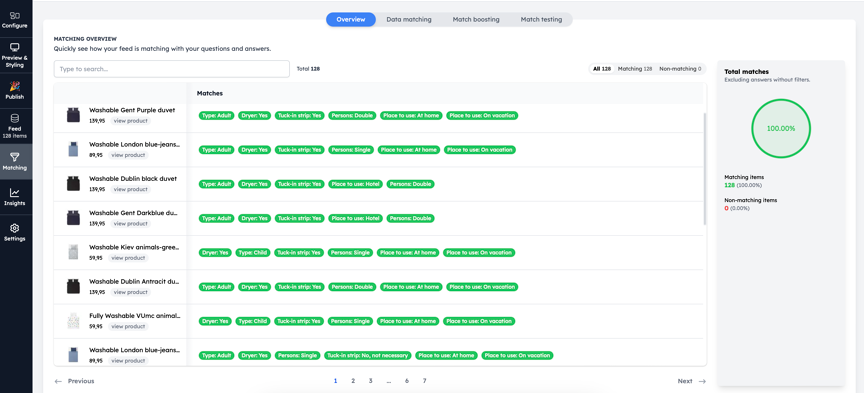The image size is (864, 393).
Task: Click the Publish party icon
Action: 15,86
